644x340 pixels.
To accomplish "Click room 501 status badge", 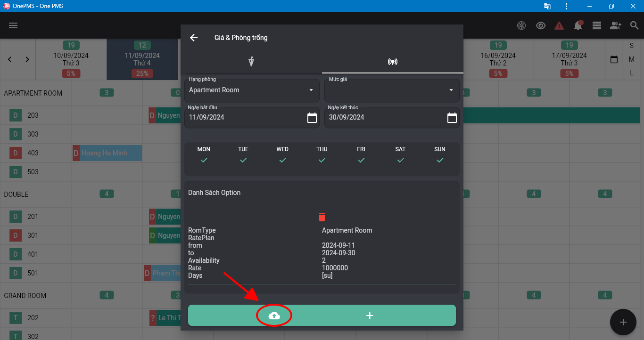I will click(15, 273).
